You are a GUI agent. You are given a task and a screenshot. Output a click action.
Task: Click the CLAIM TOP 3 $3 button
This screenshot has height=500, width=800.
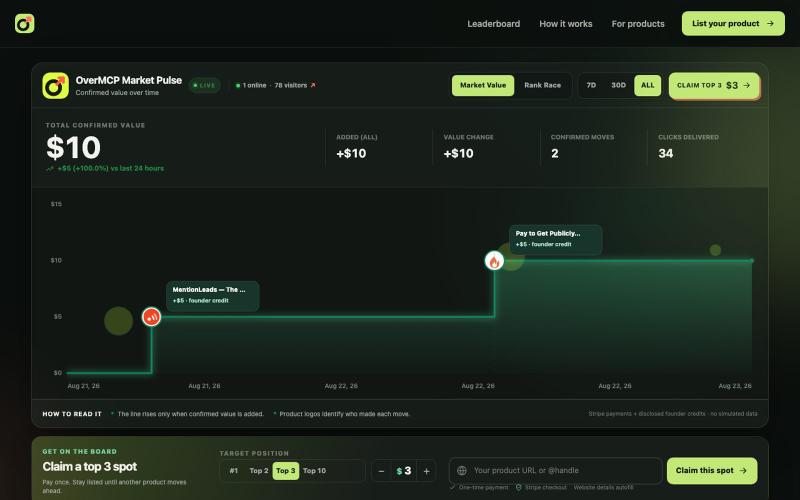click(714, 85)
